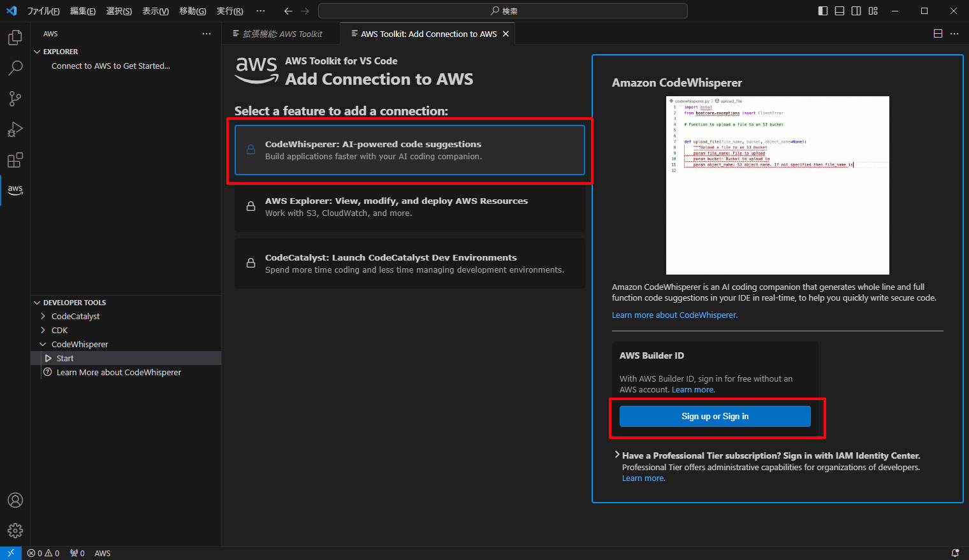This screenshot has height=560, width=969.
Task: Open the 編集(E) menu
Action: tap(83, 11)
